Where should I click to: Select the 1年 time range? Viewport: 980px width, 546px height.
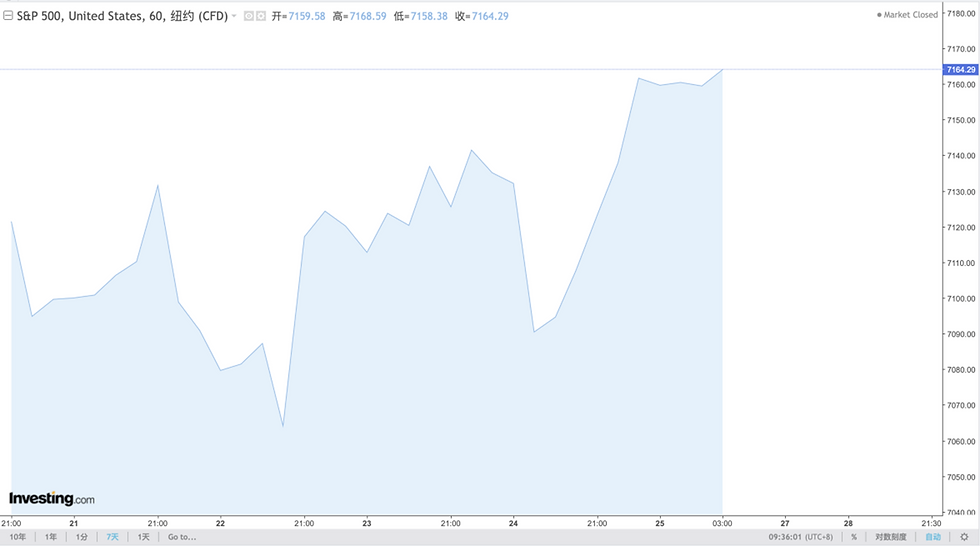(x=51, y=537)
